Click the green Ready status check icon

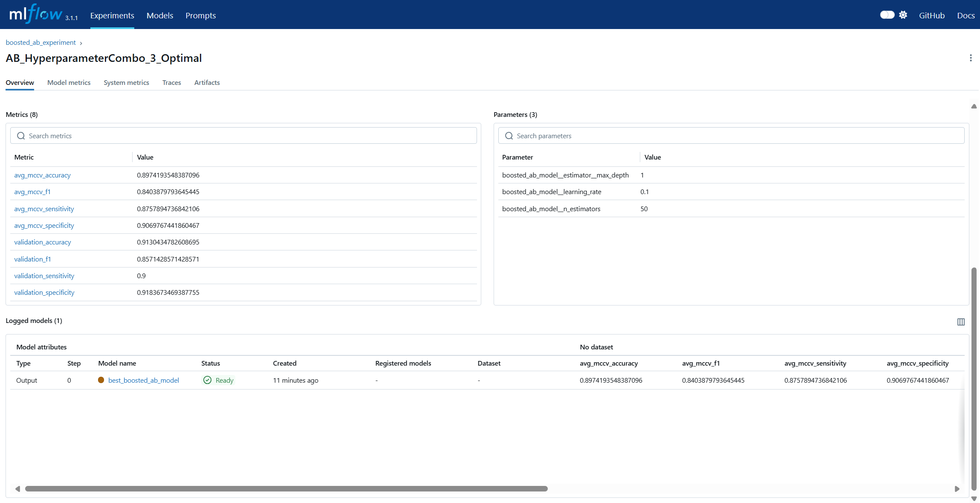tap(207, 380)
